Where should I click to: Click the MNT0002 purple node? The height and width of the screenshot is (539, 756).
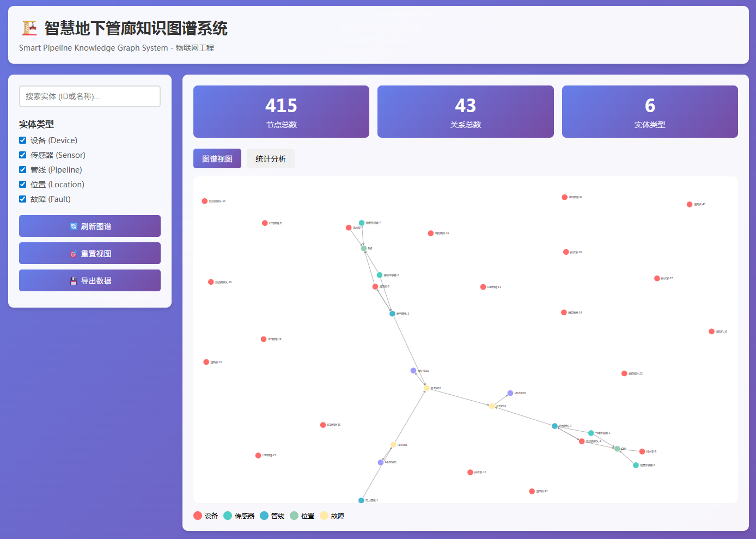[x=413, y=371]
